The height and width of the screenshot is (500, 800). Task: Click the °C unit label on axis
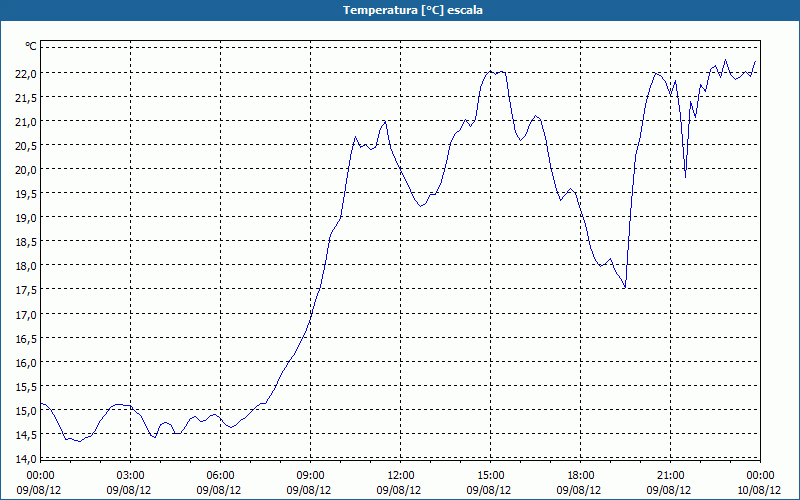pos(31,46)
